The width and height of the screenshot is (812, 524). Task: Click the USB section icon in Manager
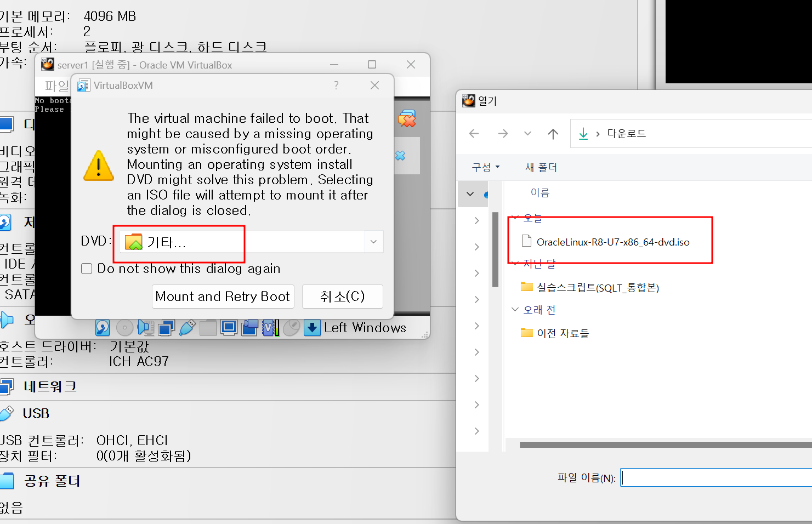pyautogui.click(x=6, y=413)
